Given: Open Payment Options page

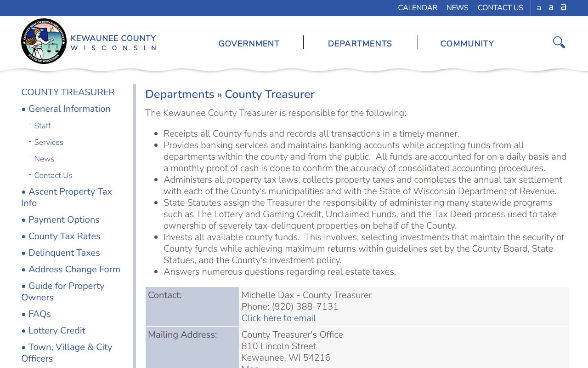Looking at the screenshot, I should 64,220.
